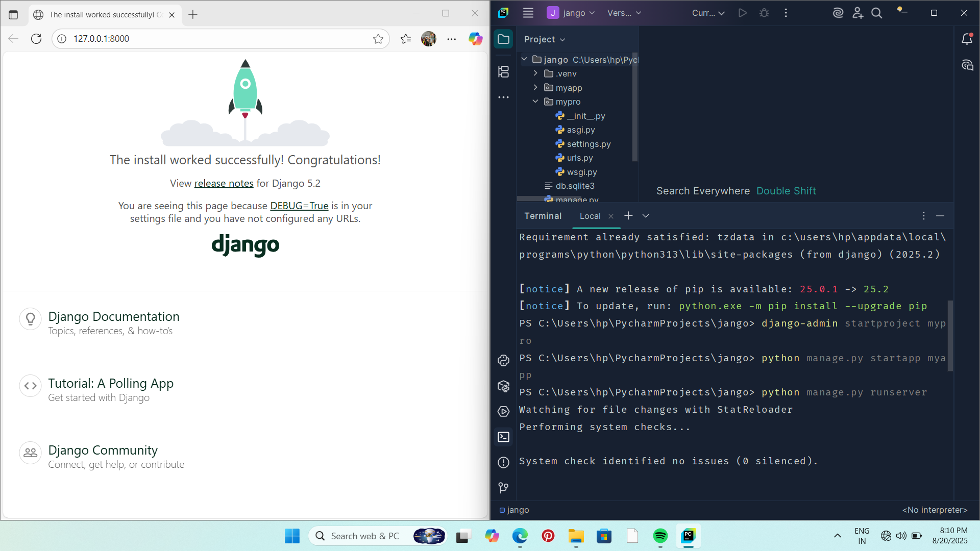The width and height of the screenshot is (980, 551).
Task: Open Spotify from the taskbar
Action: point(660,536)
